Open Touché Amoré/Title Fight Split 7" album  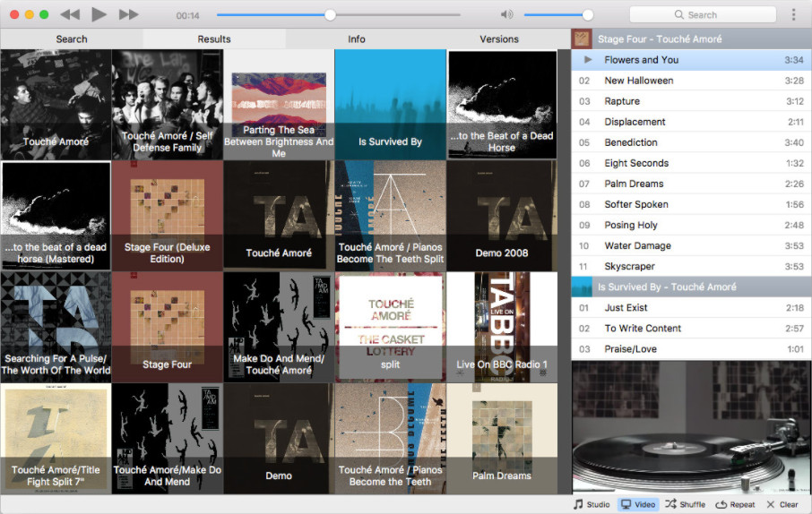pyautogui.click(x=56, y=439)
